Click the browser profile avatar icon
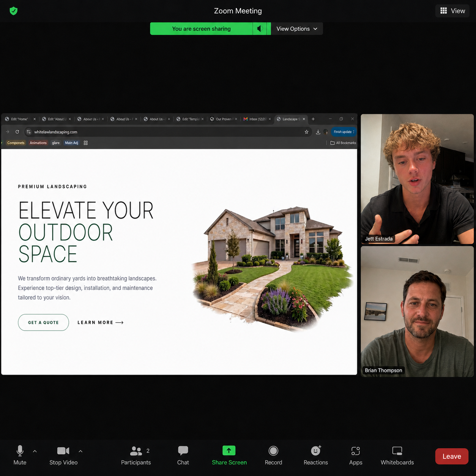The height and width of the screenshot is (476, 476). point(326,132)
